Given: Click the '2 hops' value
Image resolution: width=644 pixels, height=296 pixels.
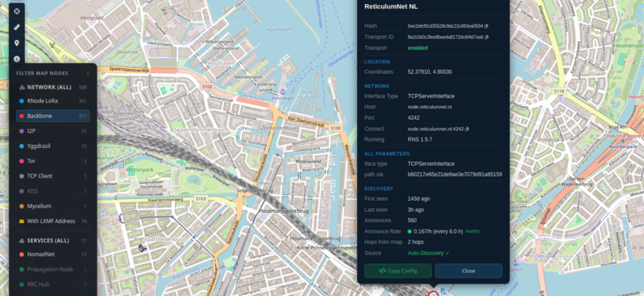Looking at the screenshot, I should tap(415, 243).
